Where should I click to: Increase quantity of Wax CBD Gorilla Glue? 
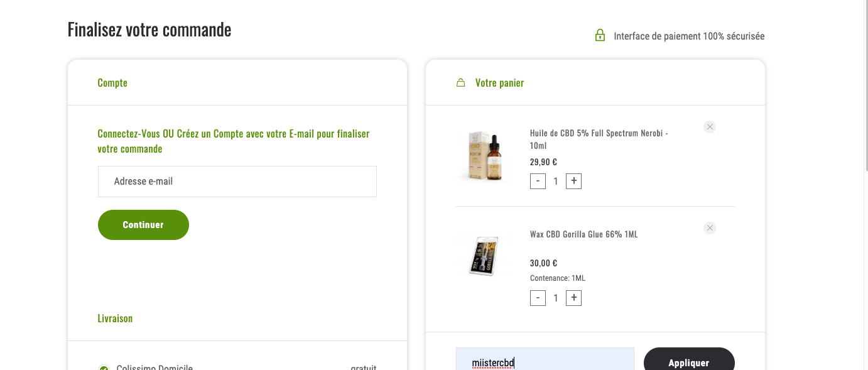tap(573, 298)
